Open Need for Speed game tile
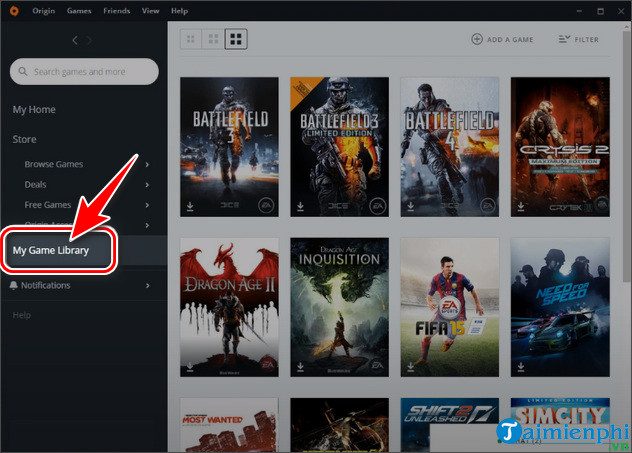 pyautogui.click(x=560, y=307)
